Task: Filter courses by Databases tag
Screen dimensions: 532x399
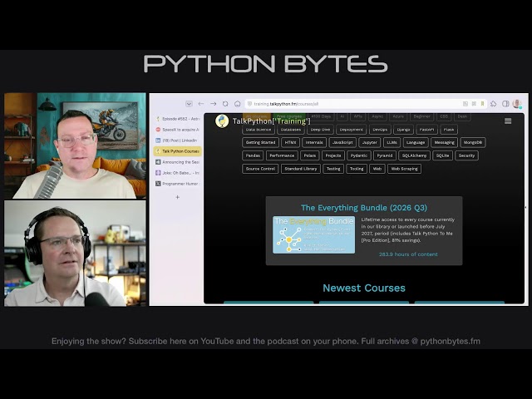Action: tap(291, 130)
